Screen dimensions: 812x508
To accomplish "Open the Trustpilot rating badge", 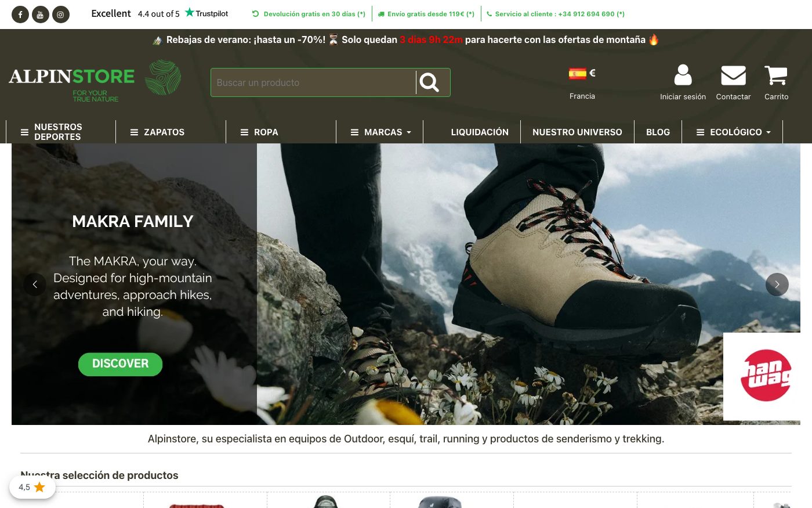I will 159,13.
